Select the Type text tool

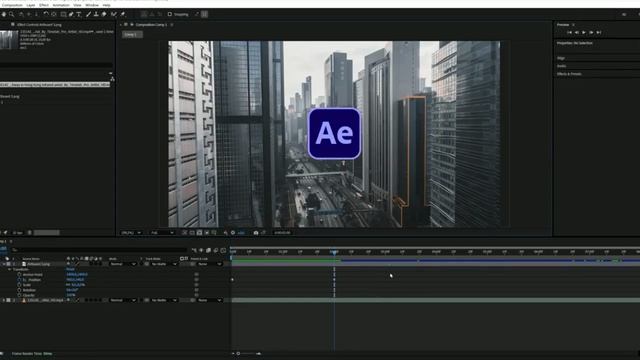[x=79, y=14]
